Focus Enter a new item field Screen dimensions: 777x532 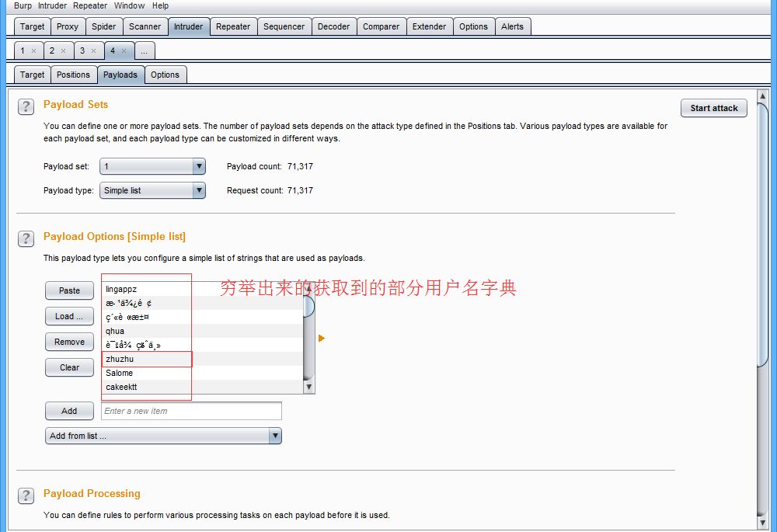tap(191, 411)
